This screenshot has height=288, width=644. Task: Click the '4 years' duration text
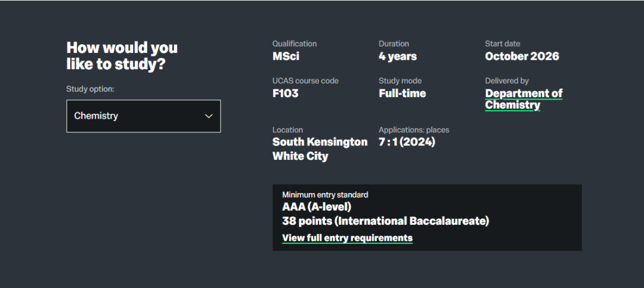point(397,57)
